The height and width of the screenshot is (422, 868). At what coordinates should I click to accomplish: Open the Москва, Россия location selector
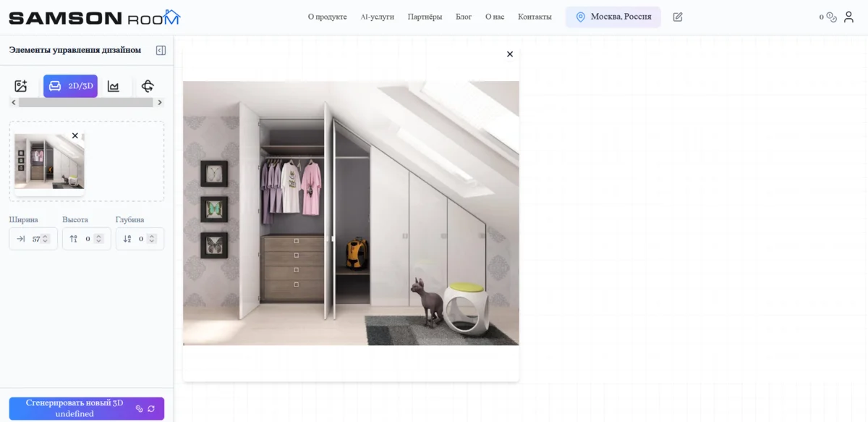pyautogui.click(x=613, y=17)
